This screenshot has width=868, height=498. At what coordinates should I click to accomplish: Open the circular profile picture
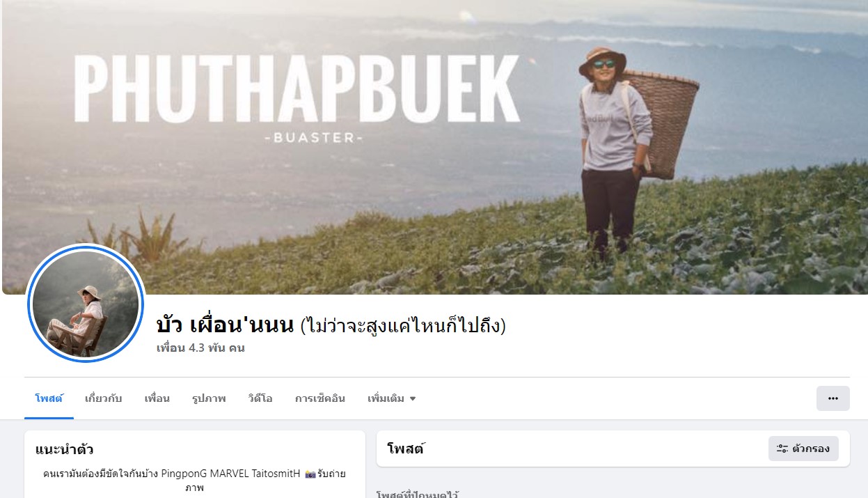click(x=85, y=304)
